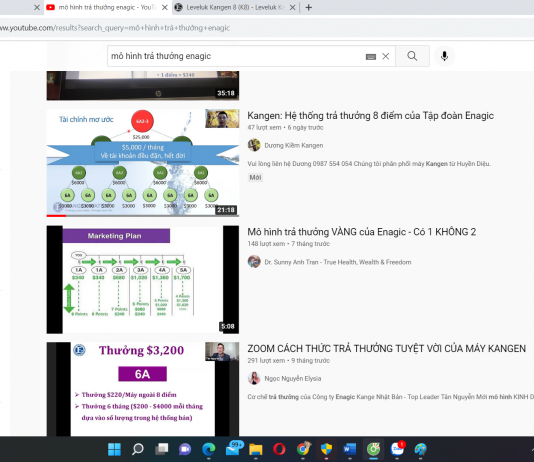Focus the YouTube search input field
This screenshot has height=462, width=534.
(x=235, y=56)
